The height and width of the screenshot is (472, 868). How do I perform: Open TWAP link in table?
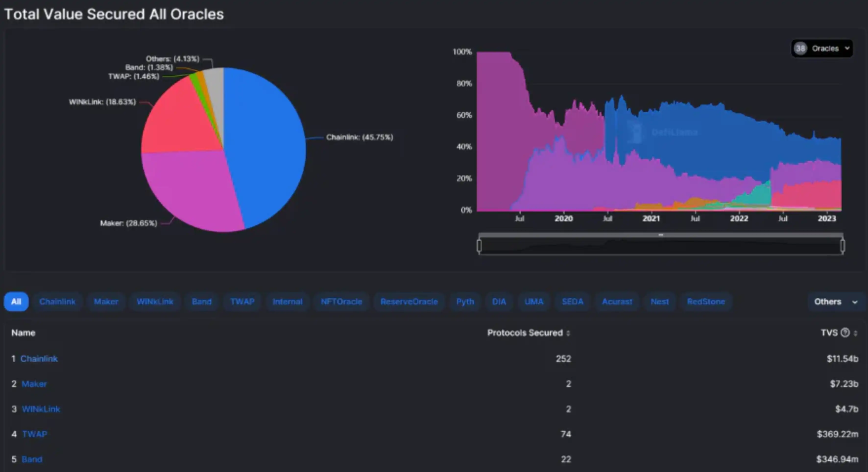pyautogui.click(x=35, y=434)
